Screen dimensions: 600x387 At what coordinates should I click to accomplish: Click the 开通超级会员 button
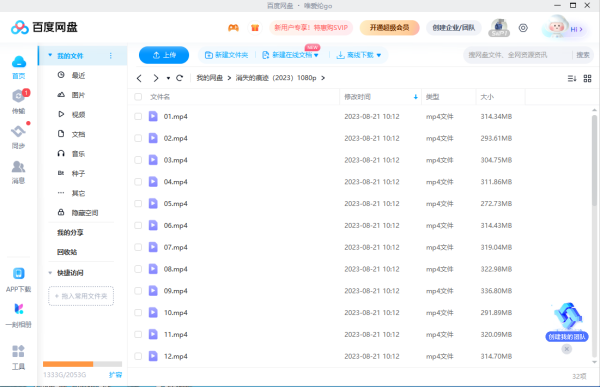pos(390,28)
